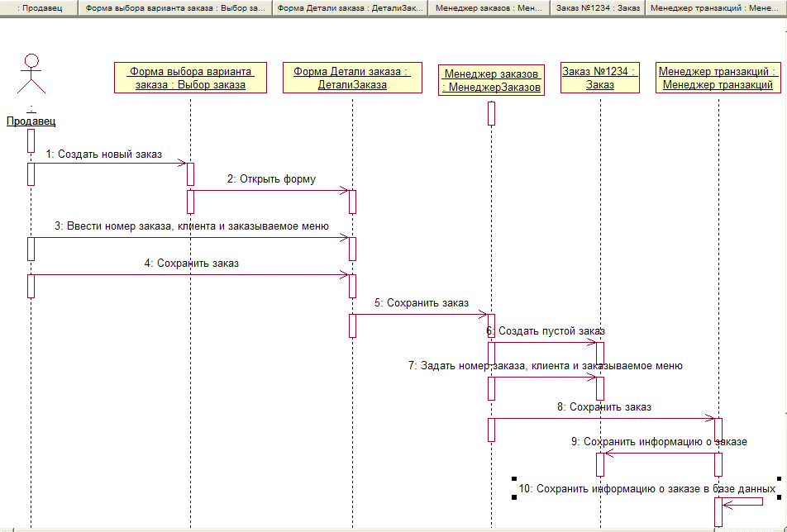Click the ': Продавец' header column tab
787x532 pixels.
pos(39,8)
